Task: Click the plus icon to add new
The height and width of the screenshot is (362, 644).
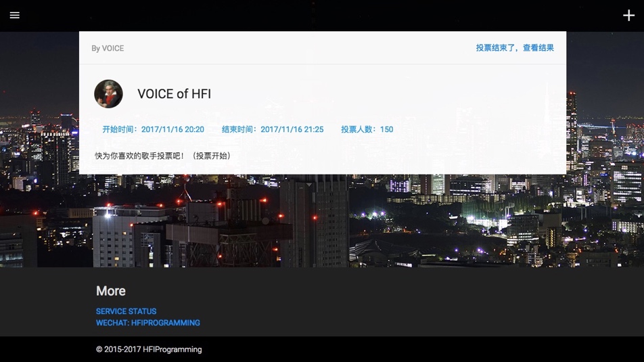Action: coord(628,16)
